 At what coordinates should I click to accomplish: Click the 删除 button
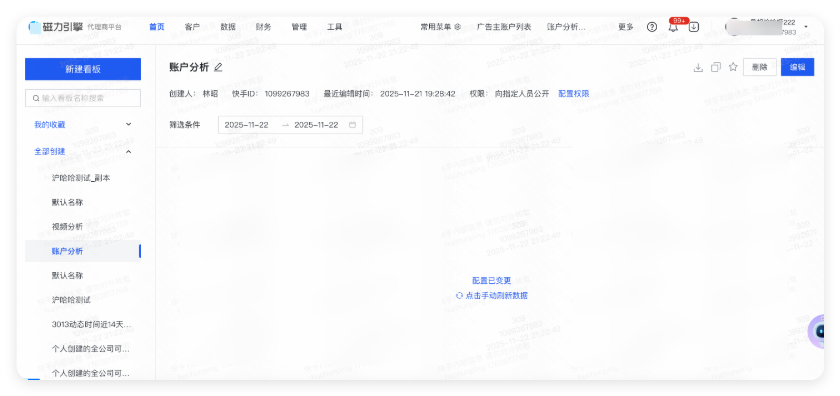(760, 67)
